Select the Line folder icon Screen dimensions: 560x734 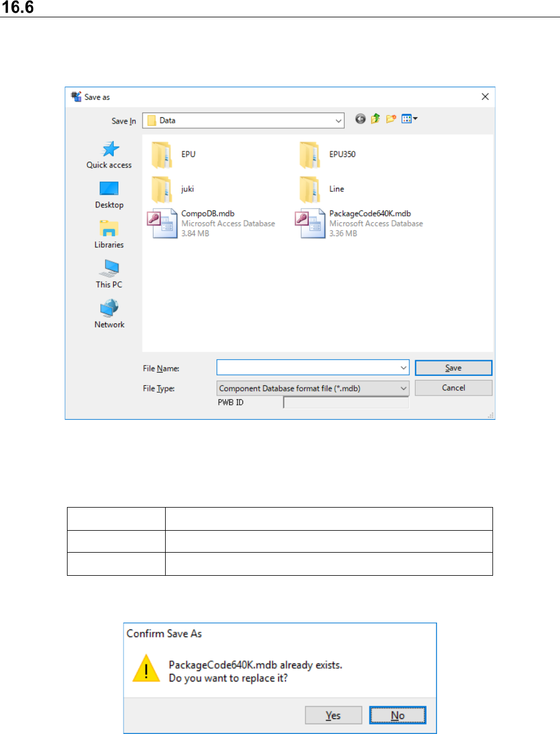(x=309, y=189)
